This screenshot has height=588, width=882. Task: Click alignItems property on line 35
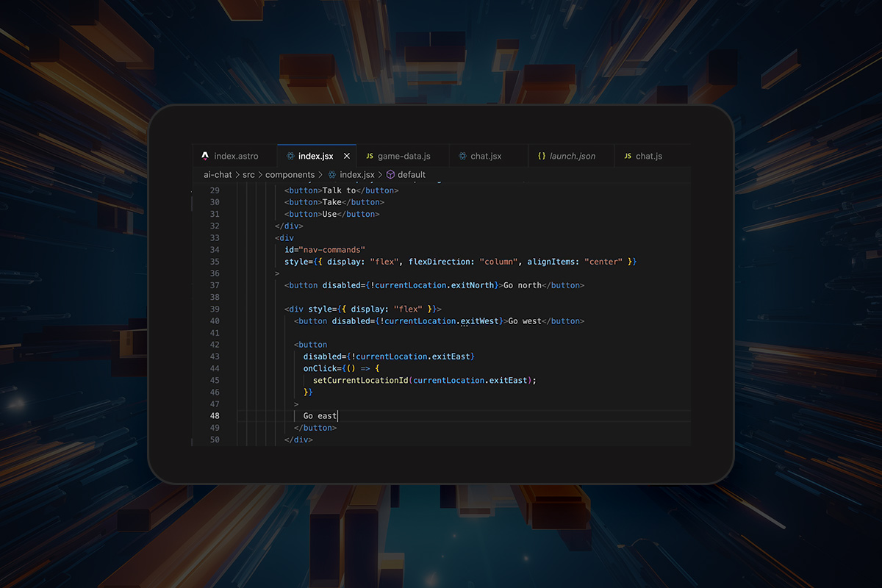[553, 262]
